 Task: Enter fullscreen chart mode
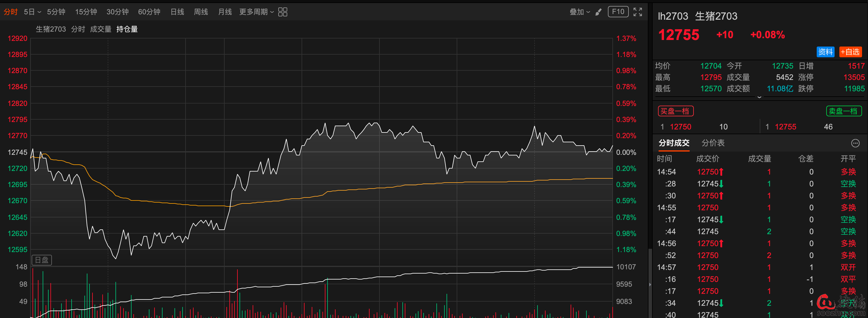[x=637, y=12]
